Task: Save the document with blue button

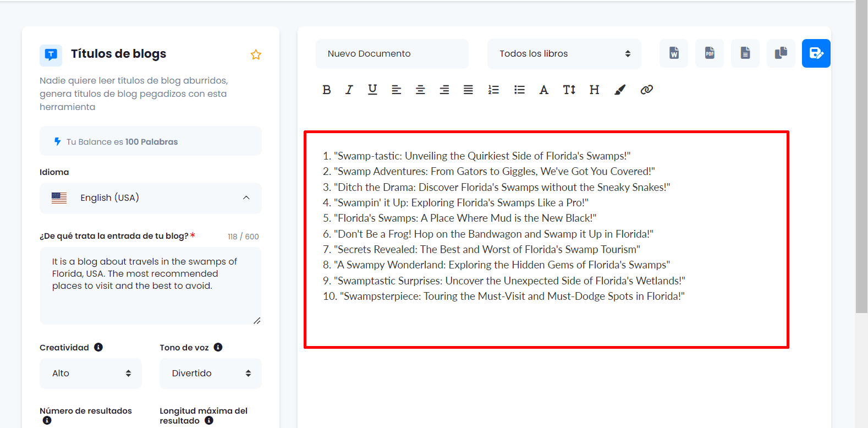Action: [x=816, y=53]
